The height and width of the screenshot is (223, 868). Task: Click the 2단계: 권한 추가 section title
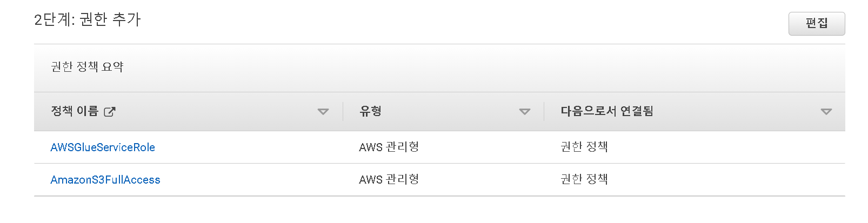[x=87, y=20]
